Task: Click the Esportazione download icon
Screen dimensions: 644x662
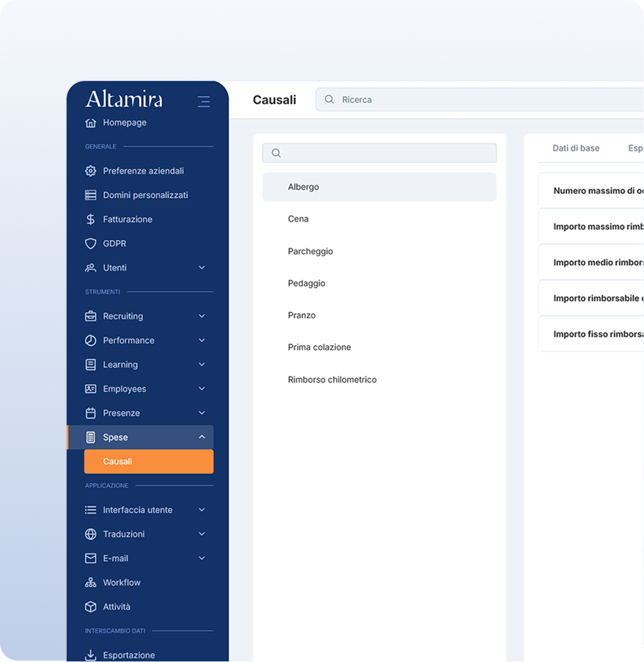Action: pos(91,655)
